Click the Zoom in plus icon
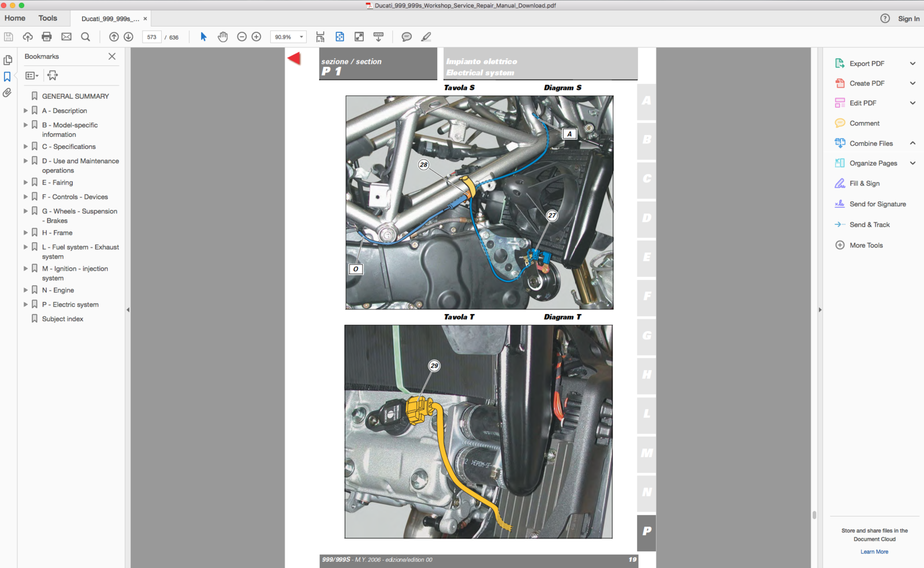The image size is (924, 568). (256, 37)
